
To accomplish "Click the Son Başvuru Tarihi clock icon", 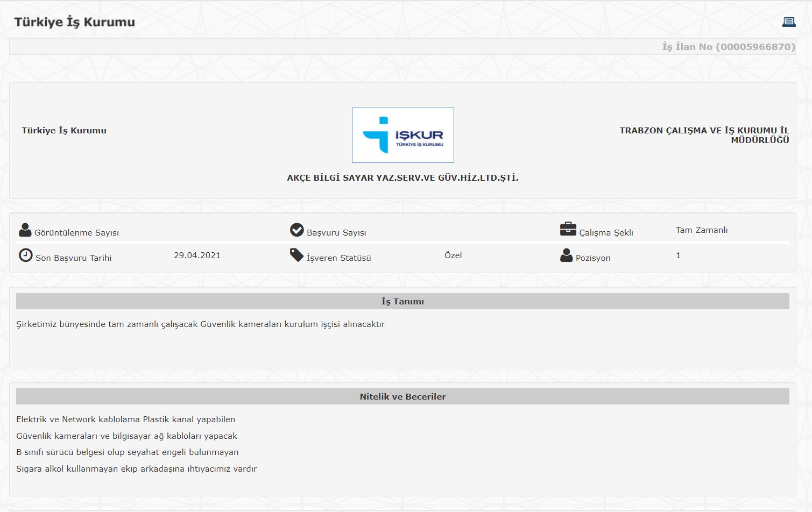I will pyautogui.click(x=25, y=255).
